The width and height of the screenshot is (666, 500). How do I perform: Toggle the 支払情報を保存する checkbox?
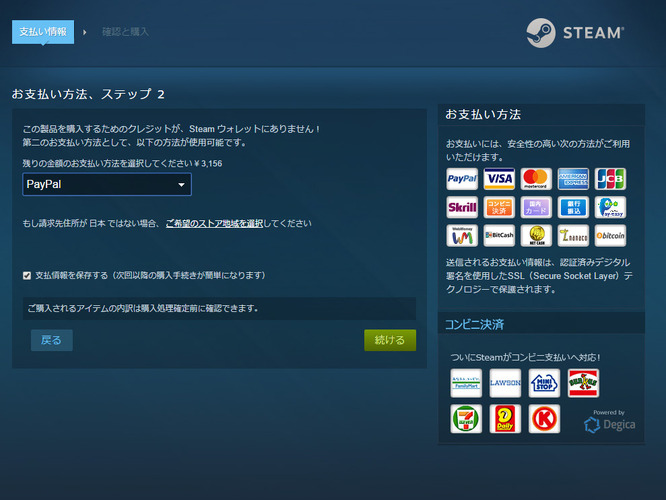tap(27, 276)
